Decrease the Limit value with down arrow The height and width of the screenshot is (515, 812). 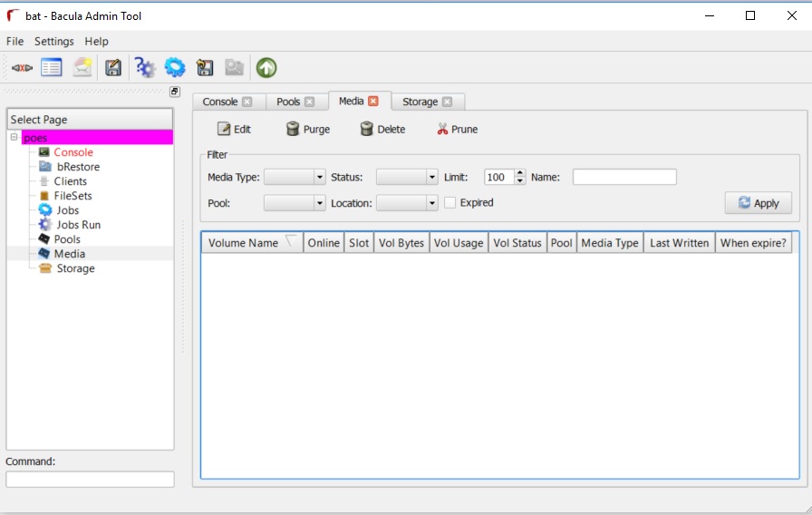(520, 180)
